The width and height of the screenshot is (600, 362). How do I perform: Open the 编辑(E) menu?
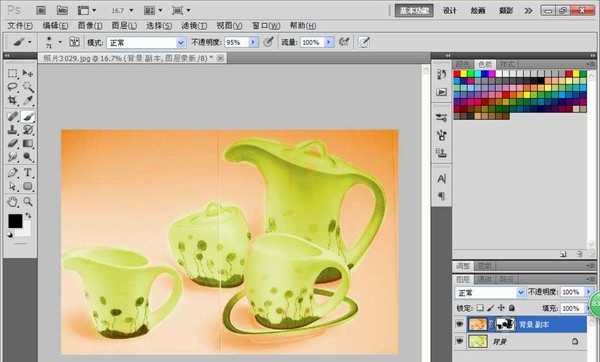(x=55, y=26)
